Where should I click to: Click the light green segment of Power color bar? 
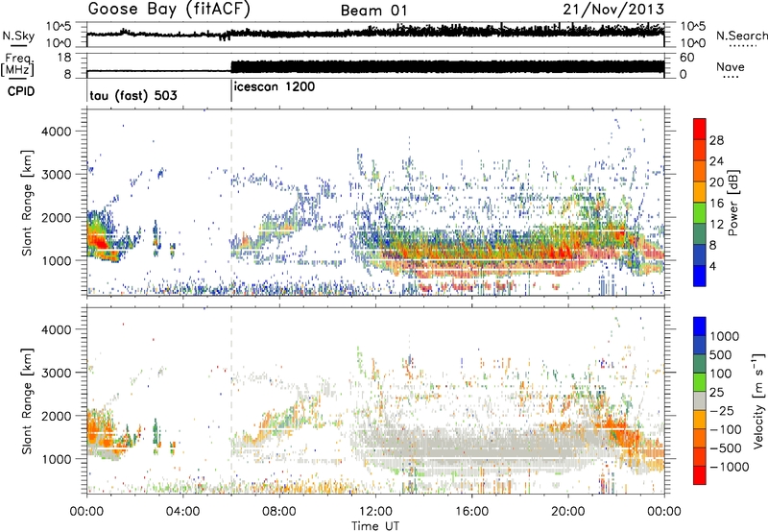(700, 213)
